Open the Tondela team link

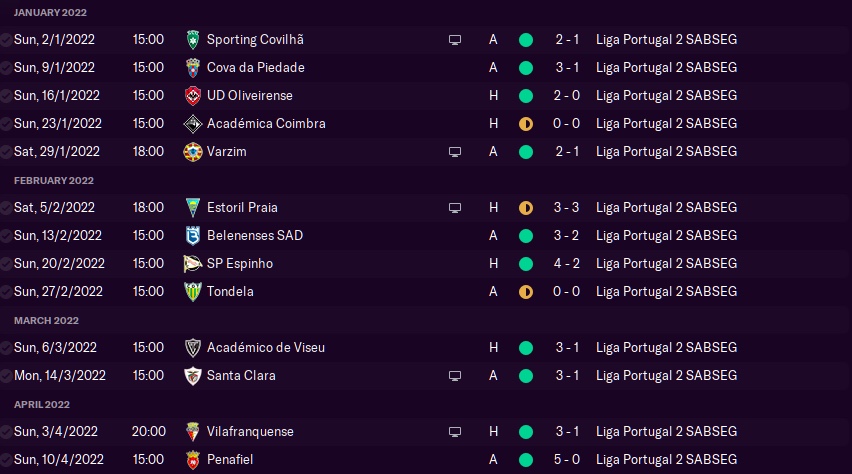point(229,292)
